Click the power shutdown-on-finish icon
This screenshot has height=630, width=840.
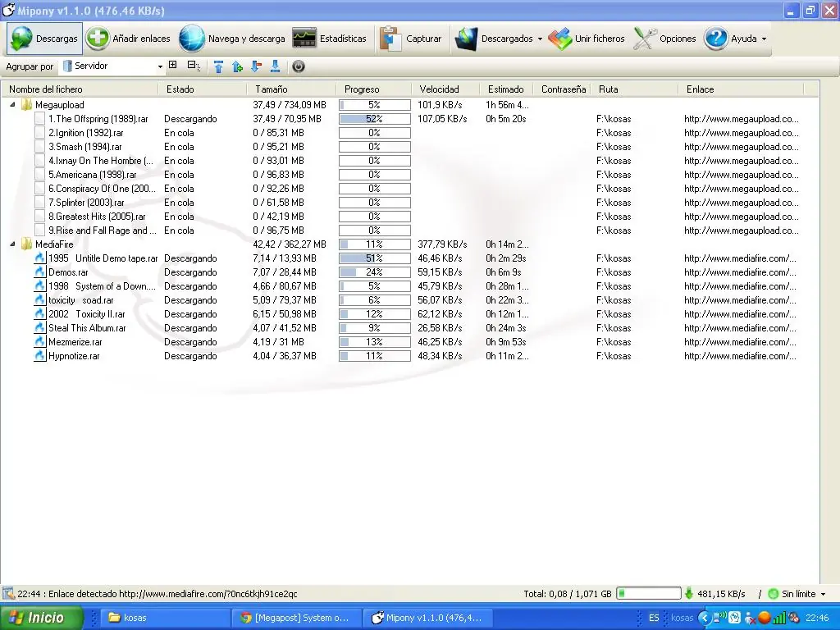click(299, 66)
